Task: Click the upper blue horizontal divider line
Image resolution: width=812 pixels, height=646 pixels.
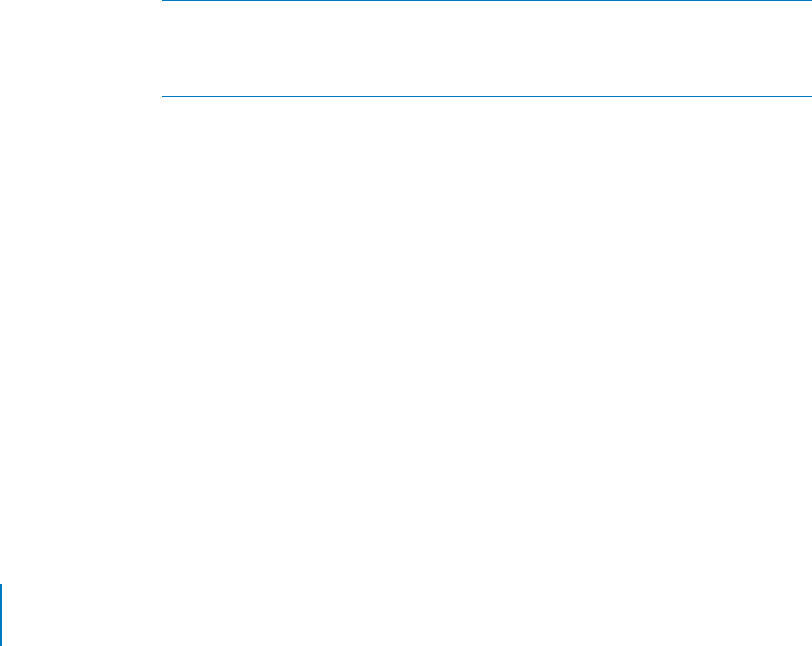Action: coord(487,1)
